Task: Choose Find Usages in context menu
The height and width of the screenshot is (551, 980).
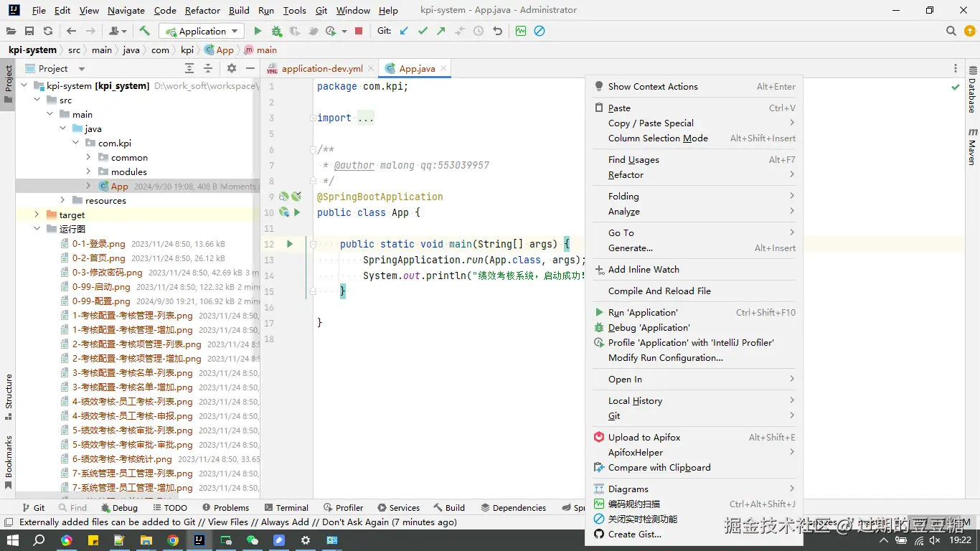Action: tap(633, 160)
